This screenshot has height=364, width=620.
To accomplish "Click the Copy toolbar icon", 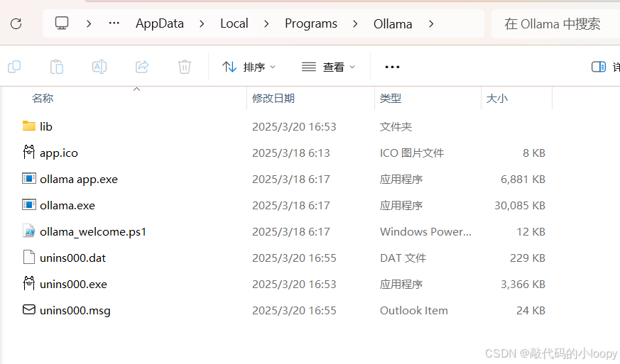I will pos(14,67).
